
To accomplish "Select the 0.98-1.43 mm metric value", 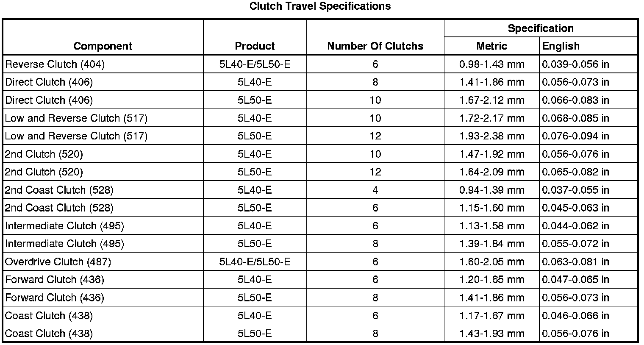I will pyautogui.click(x=491, y=64).
